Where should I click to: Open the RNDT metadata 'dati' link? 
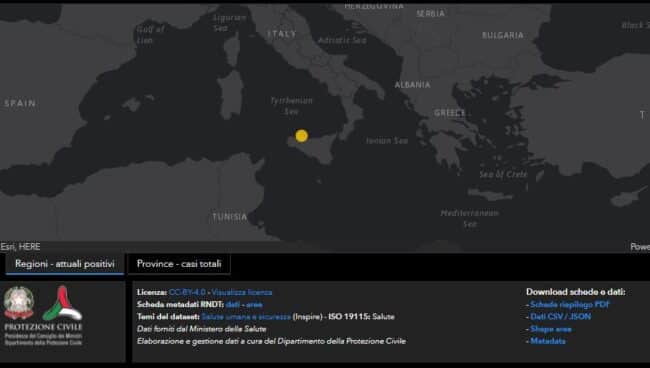coord(233,305)
